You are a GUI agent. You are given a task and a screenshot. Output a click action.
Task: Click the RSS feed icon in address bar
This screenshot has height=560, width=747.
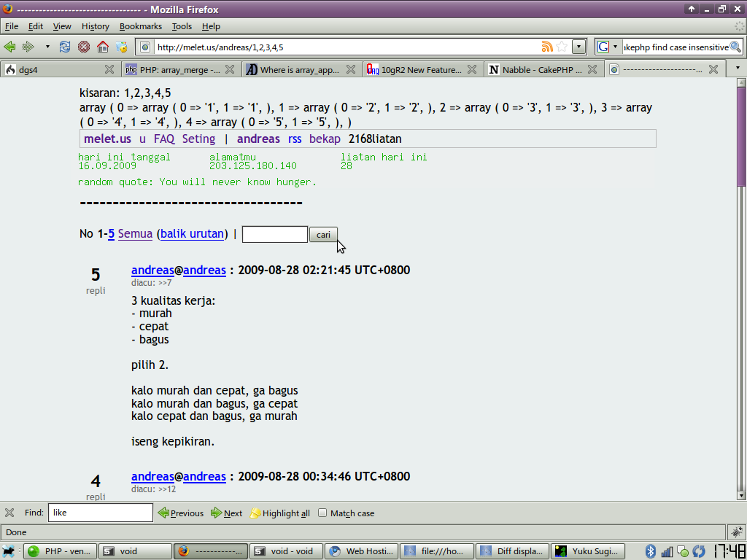pos(547,47)
